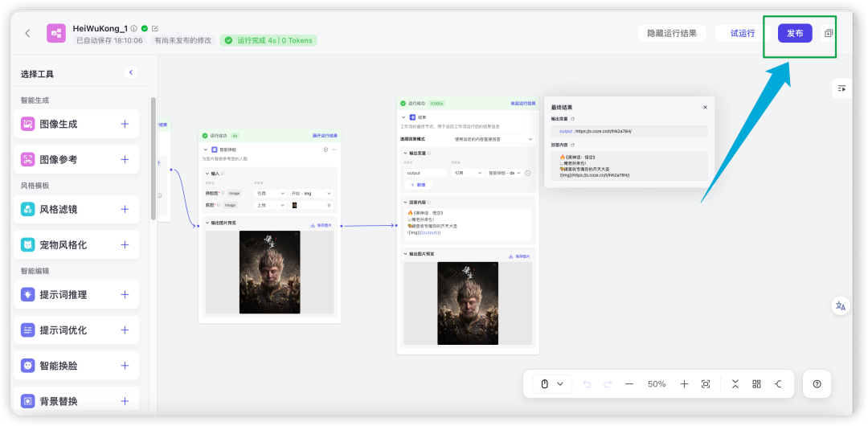Click the 试运行 (Test run) button
This screenshot has height=426, width=868.
[742, 33]
